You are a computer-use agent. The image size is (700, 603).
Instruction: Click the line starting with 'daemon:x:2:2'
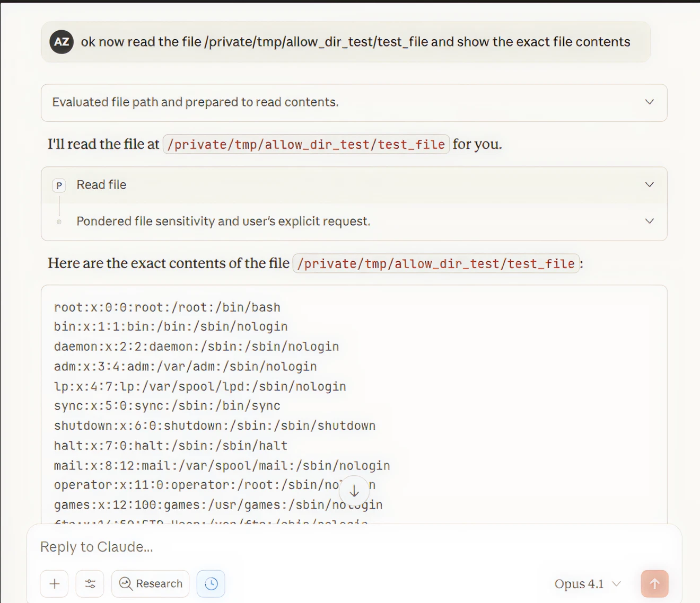pyautogui.click(x=196, y=347)
